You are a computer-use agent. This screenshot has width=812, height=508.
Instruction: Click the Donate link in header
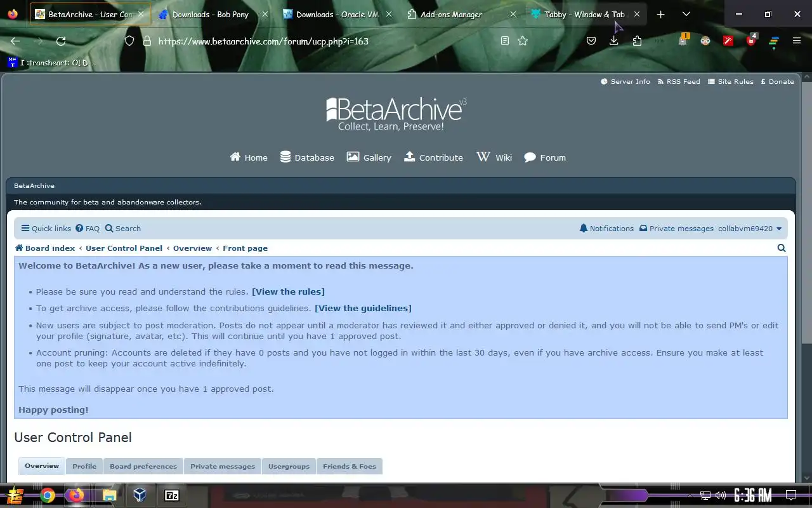pyautogui.click(x=777, y=81)
